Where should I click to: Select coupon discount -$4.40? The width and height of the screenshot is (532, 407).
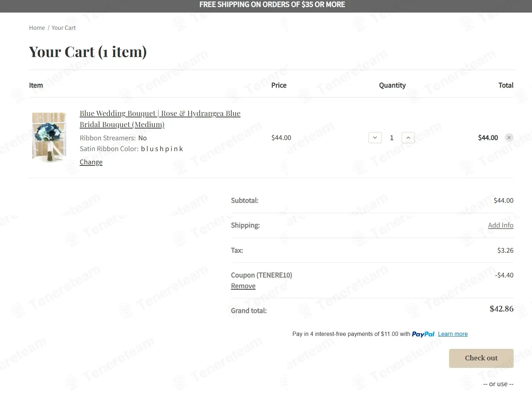(504, 275)
